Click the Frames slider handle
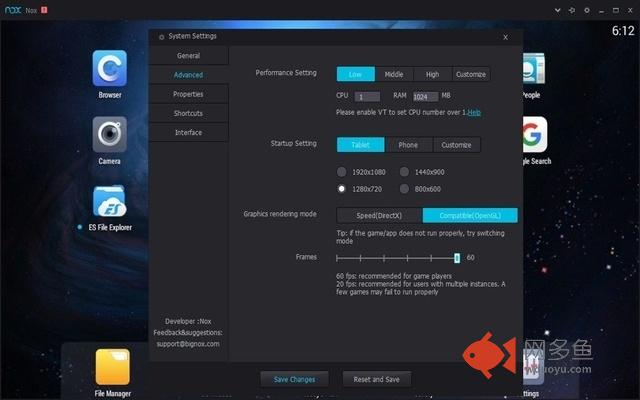 coord(457,258)
